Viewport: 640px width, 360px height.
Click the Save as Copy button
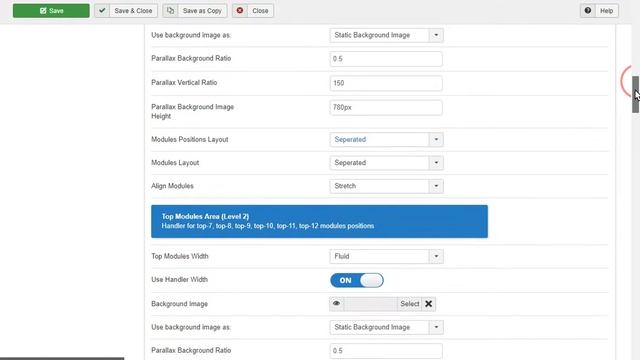[195, 11]
